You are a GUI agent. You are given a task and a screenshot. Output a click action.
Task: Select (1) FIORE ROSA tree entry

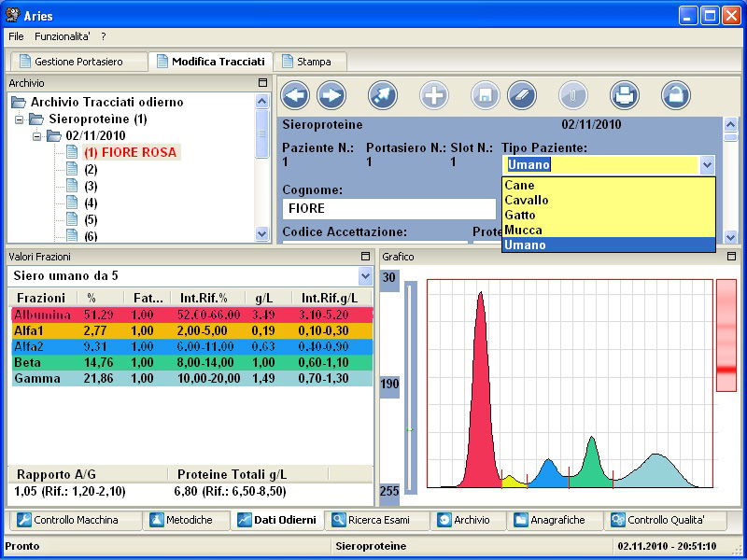pyautogui.click(x=130, y=152)
